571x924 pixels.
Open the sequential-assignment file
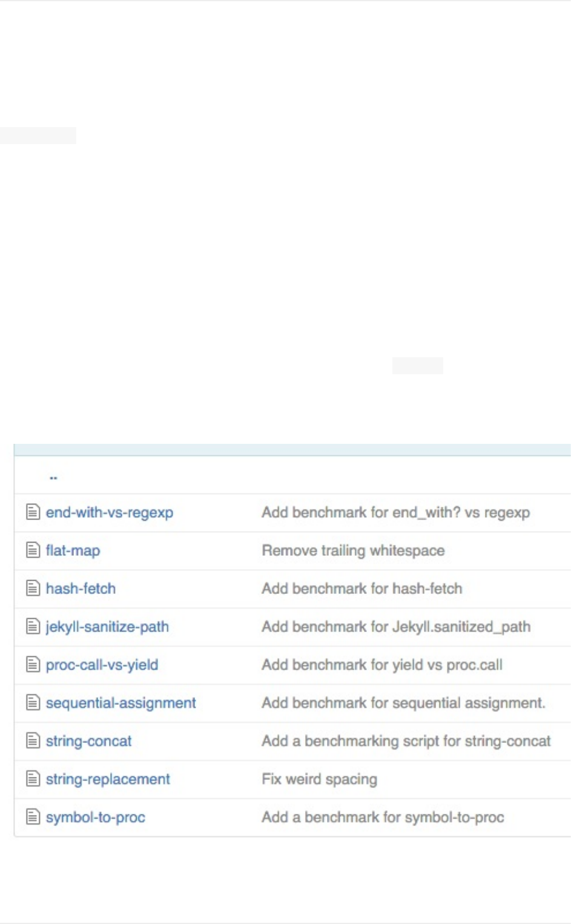click(x=121, y=703)
